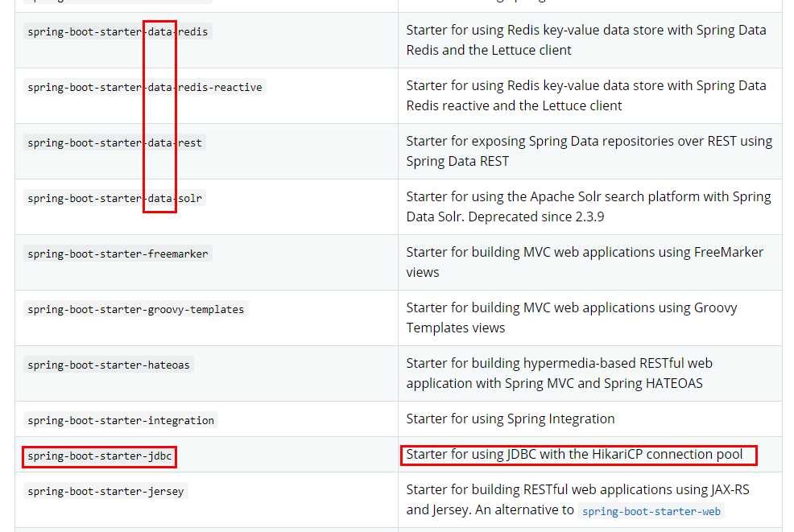Select spring-boot-starter-data-rest code label
Viewport: 794px width, 532px height.
click(114, 142)
